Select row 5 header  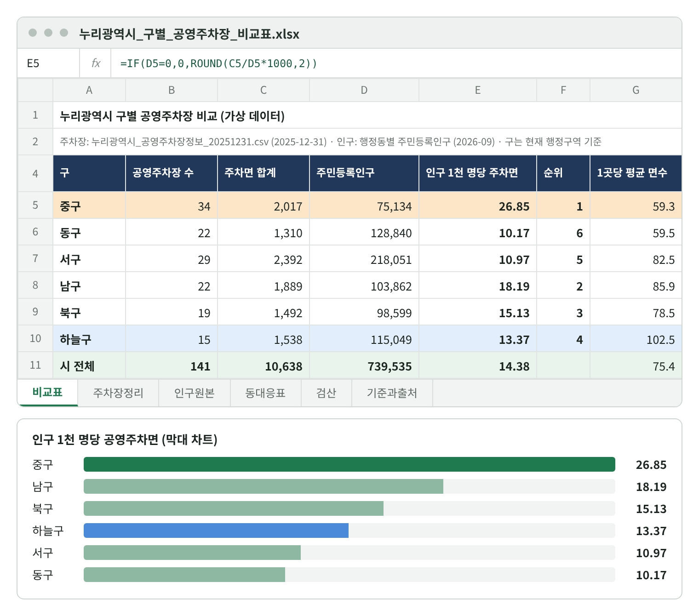(x=35, y=205)
